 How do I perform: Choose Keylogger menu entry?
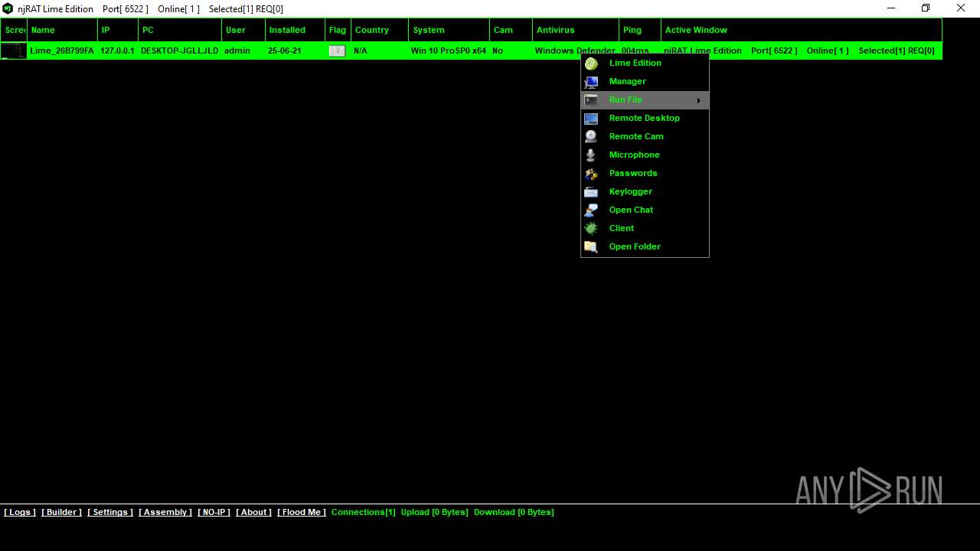tap(645, 191)
